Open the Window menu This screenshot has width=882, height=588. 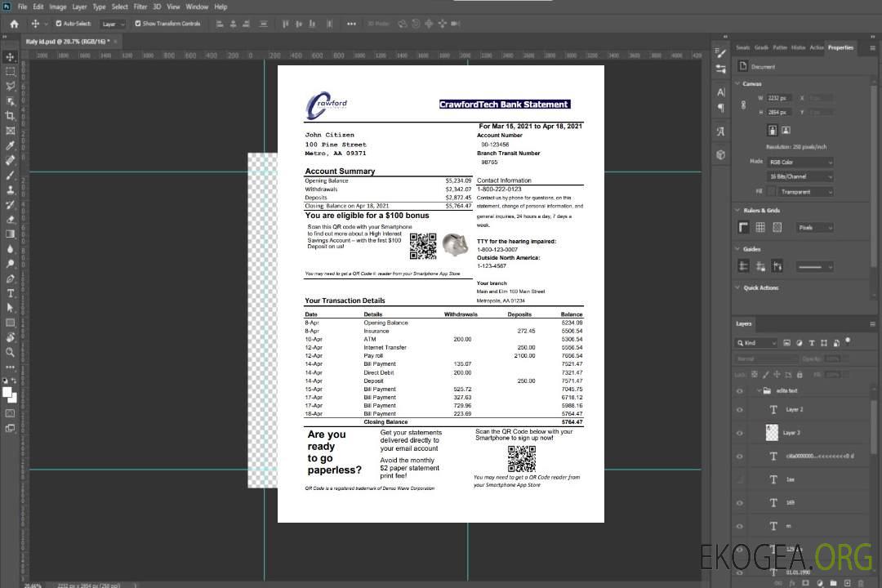point(197,7)
